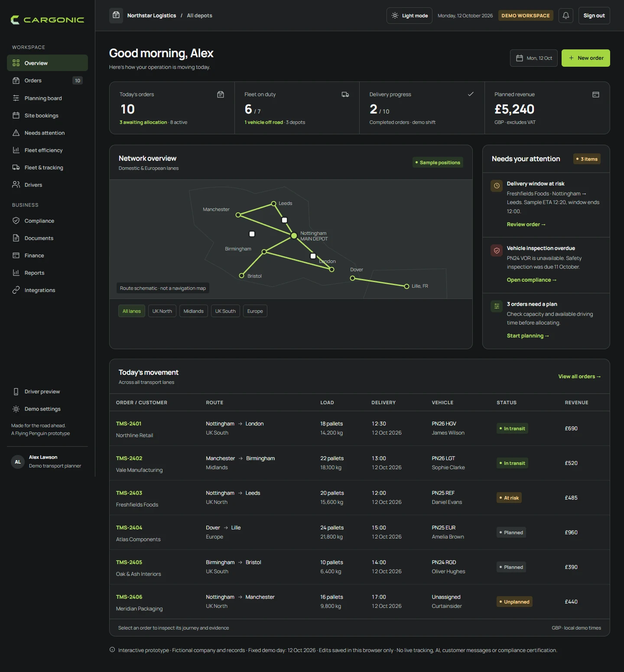The image size is (624, 672).
Task: Open notifications bell icon
Action: pos(566,16)
